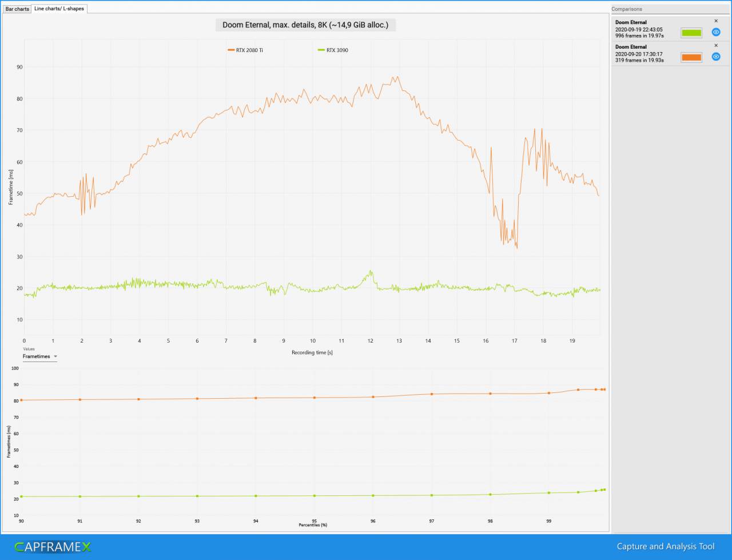Click the CapFrameX logo
The width and height of the screenshot is (732, 560).
(x=53, y=547)
